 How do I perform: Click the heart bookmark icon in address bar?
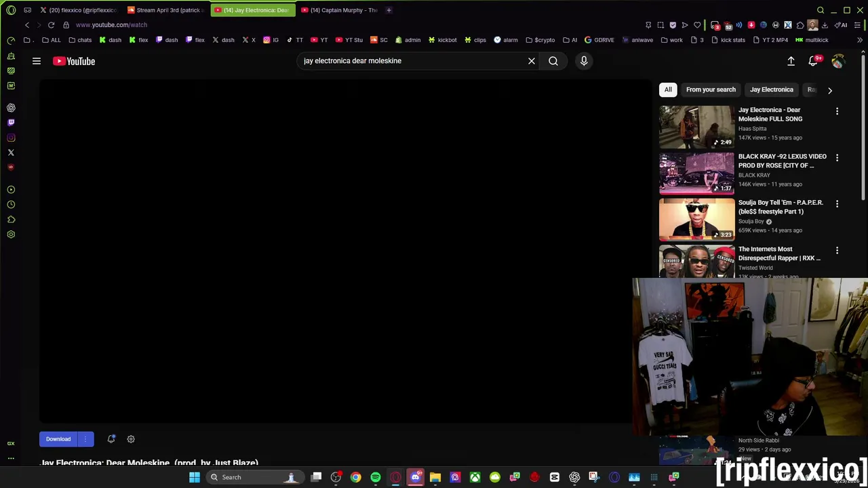pyautogui.click(x=697, y=25)
